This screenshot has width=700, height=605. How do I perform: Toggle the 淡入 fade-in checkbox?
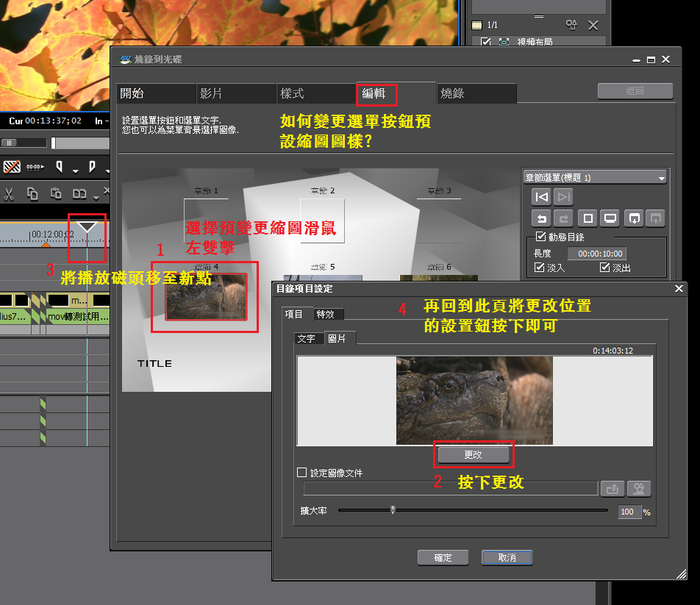click(540, 268)
